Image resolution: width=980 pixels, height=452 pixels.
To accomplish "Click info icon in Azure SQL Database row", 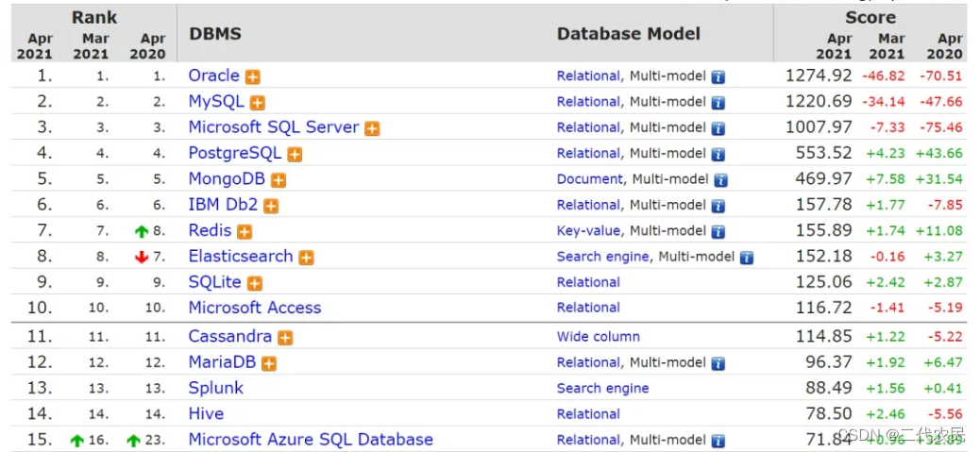I will pyautogui.click(x=718, y=440).
